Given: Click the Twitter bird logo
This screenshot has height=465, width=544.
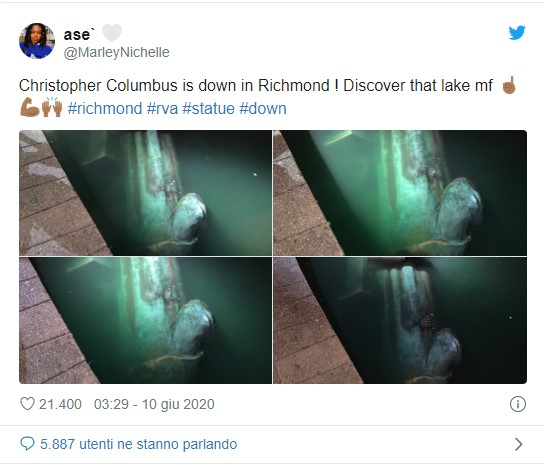Looking at the screenshot, I should 517,33.
